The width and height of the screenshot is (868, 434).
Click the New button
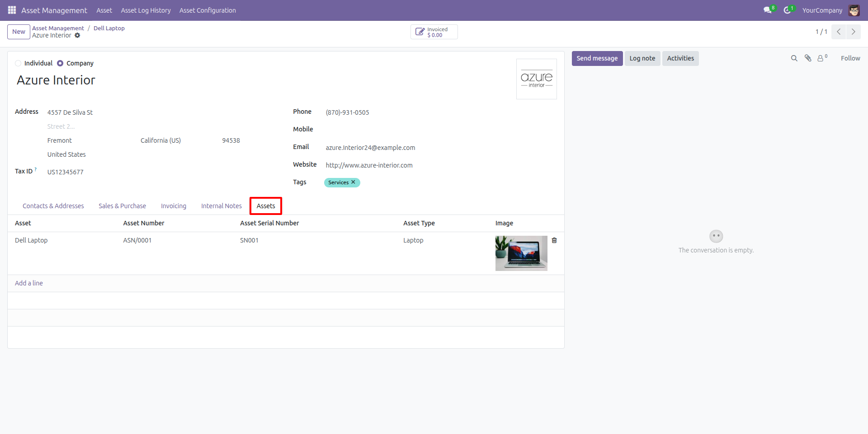tap(19, 32)
